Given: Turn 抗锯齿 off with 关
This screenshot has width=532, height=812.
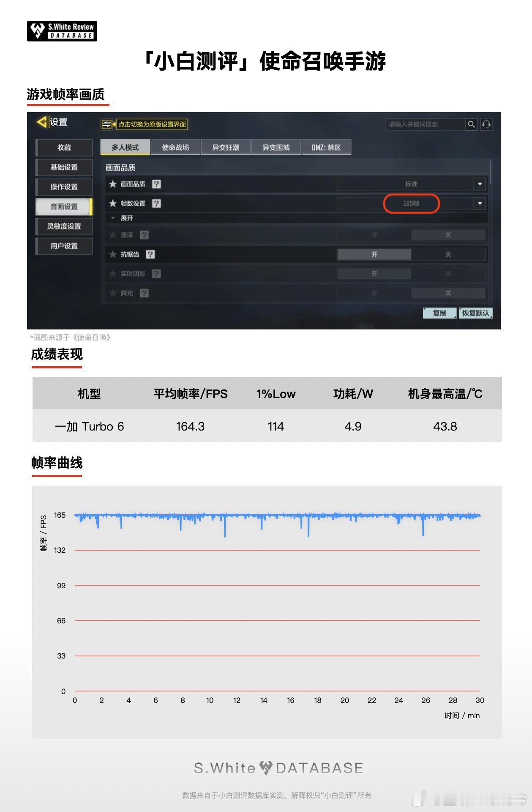Looking at the screenshot, I should point(448,254).
